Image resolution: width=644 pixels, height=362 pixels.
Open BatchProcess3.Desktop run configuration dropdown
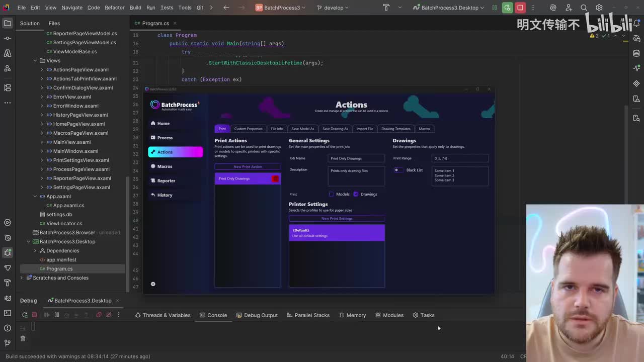448,8
